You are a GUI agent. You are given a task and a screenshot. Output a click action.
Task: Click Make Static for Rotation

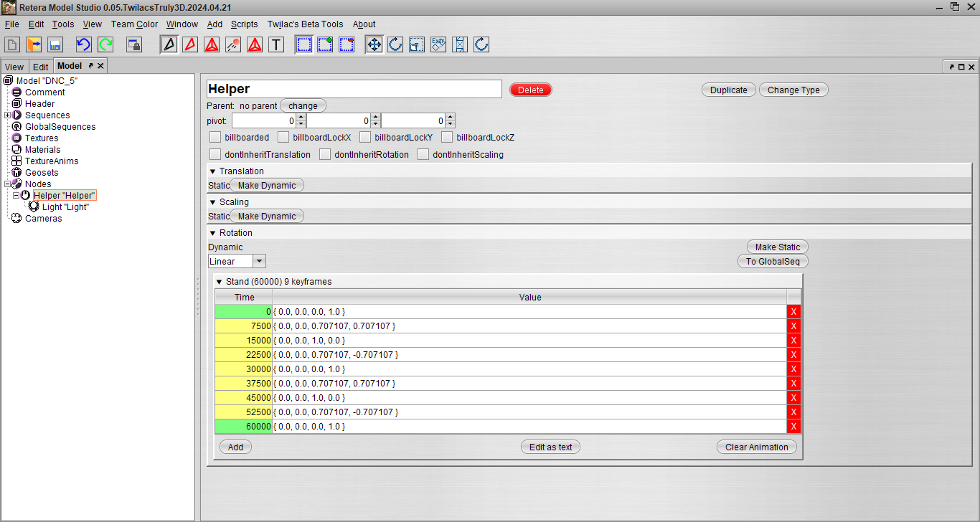click(x=778, y=247)
